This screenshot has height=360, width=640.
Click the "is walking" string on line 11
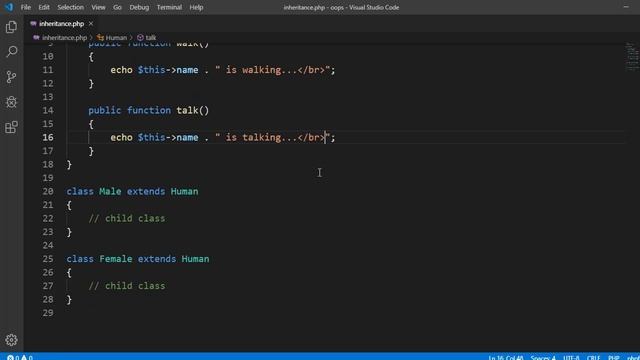click(x=273, y=70)
